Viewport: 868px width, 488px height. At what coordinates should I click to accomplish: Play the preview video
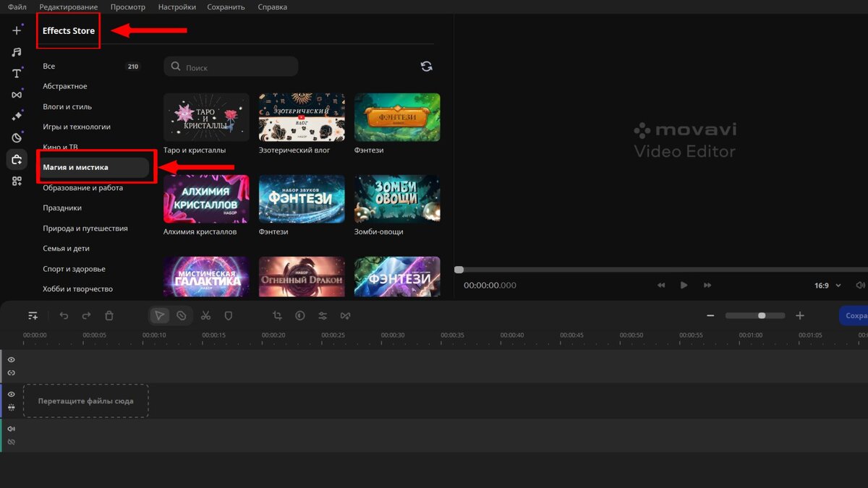(x=684, y=286)
